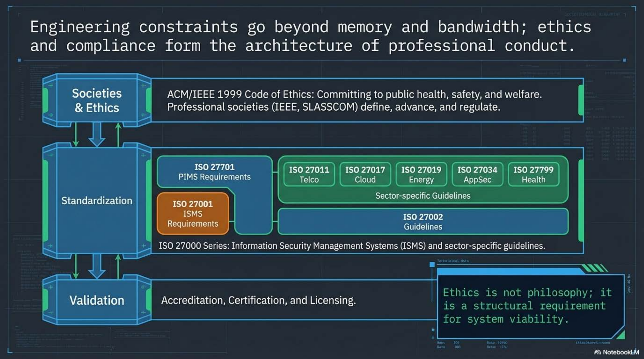The image size is (644, 359).
Task: Click the Validation block
Action: point(97,300)
